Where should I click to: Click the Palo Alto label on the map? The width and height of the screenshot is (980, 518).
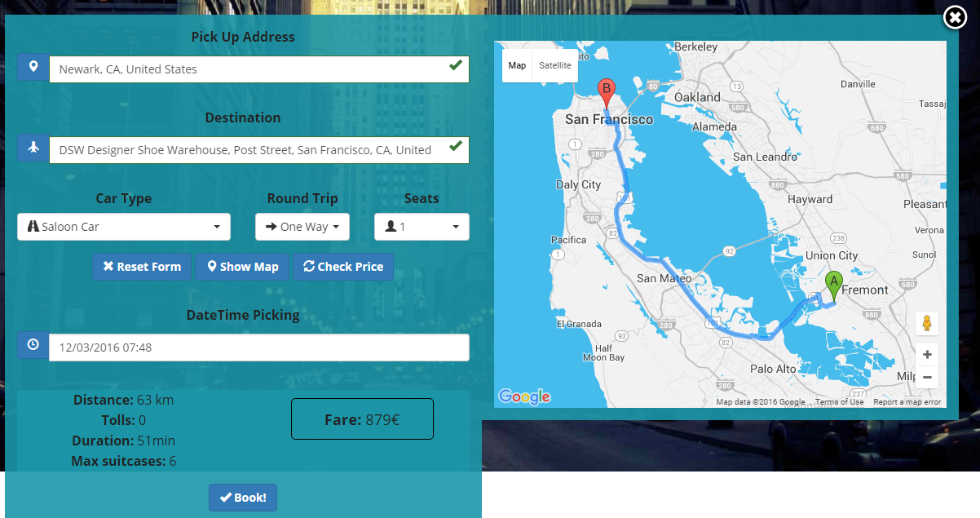click(773, 369)
